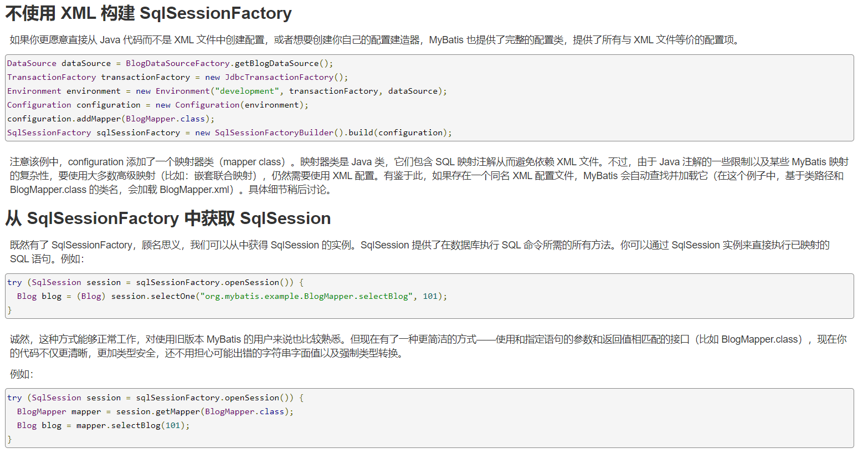Click paragraph line starting 既然有了 SqlSessionFactory，顾名思义
868x458 pixels.
tap(419, 245)
